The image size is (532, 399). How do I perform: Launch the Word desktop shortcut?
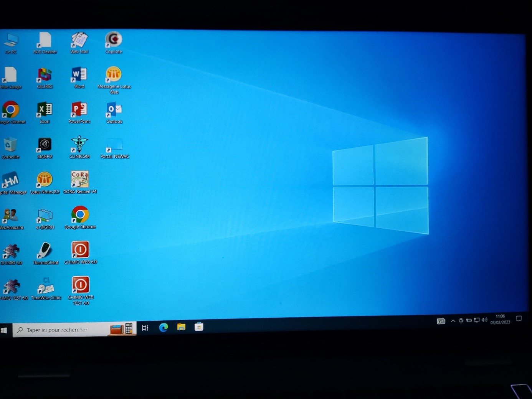point(79,75)
